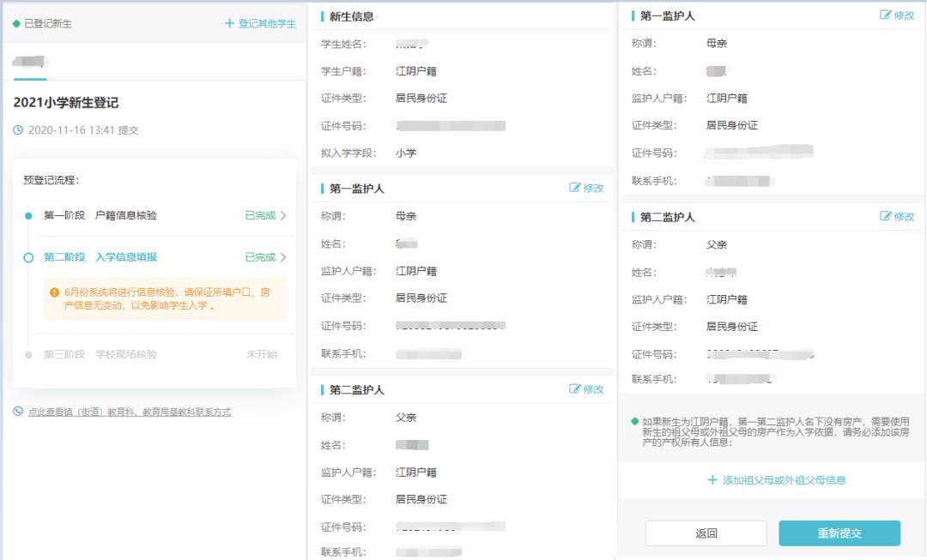
Task: Click 已完成 status for 第二阶段
Action: (261, 257)
